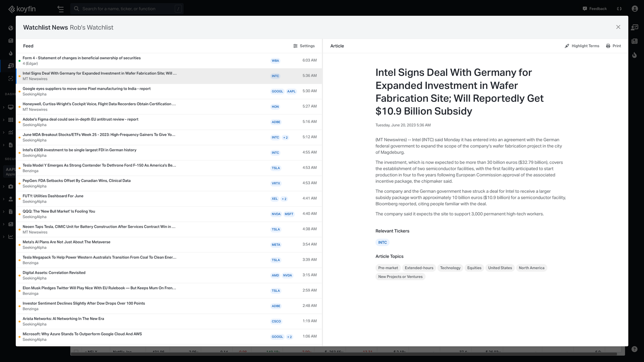
Task: Click the Technology topic tag
Action: click(450, 268)
